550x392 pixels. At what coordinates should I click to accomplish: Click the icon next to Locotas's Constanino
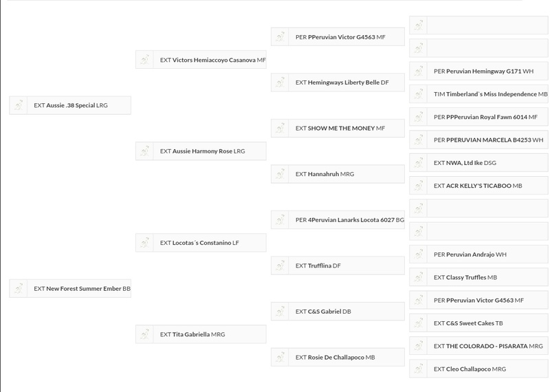pos(144,243)
